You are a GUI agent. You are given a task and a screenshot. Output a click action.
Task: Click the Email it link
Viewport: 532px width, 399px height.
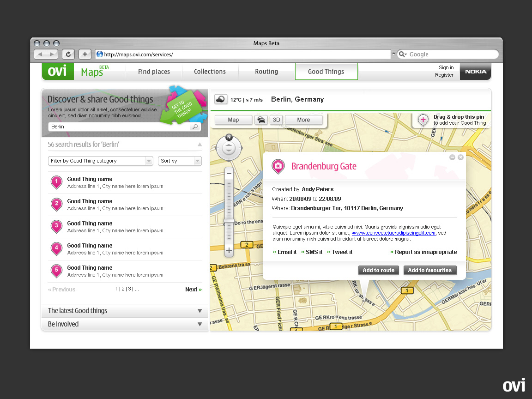coord(285,252)
